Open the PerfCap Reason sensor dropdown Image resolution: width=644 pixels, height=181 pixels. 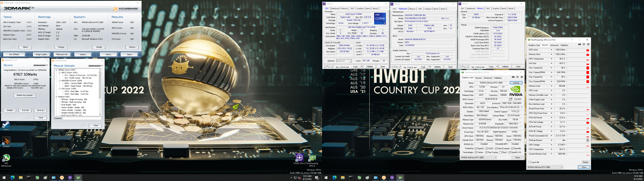[551, 140]
